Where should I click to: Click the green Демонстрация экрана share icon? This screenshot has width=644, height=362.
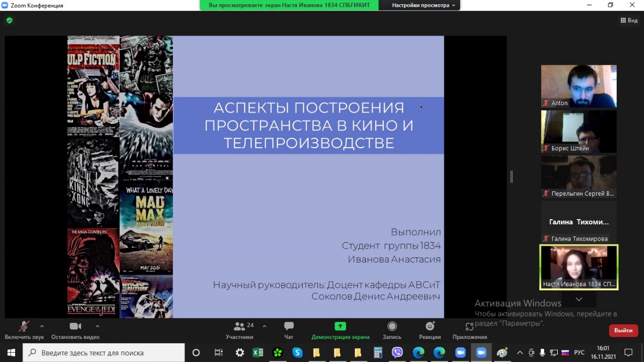coord(340,326)
